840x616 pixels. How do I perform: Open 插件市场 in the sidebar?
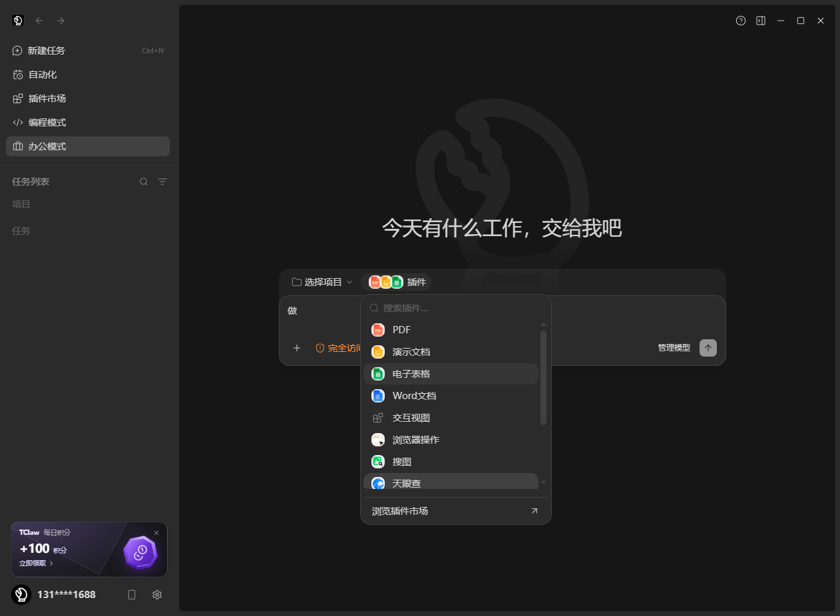[88, 98]
